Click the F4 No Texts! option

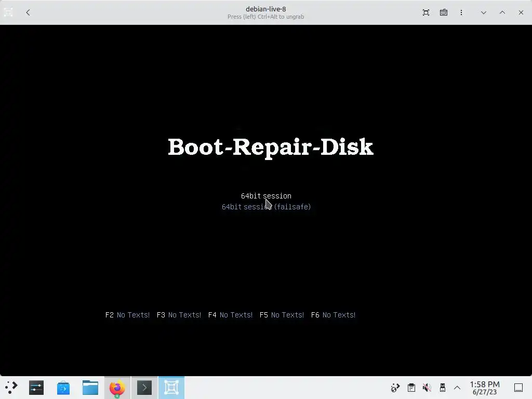coord(230,315)
